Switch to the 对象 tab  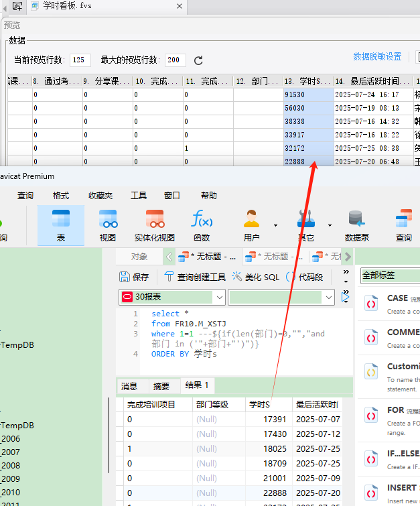(139, 257)
